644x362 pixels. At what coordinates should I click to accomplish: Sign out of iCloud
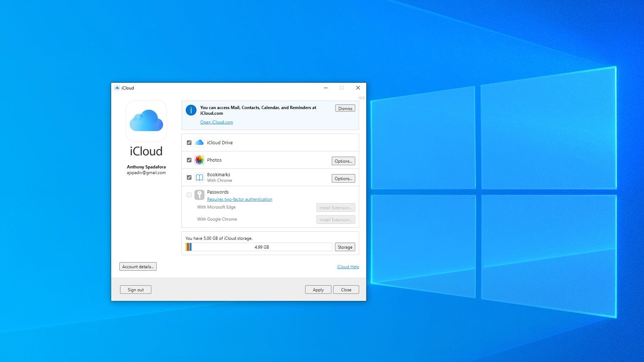[136, 290]
